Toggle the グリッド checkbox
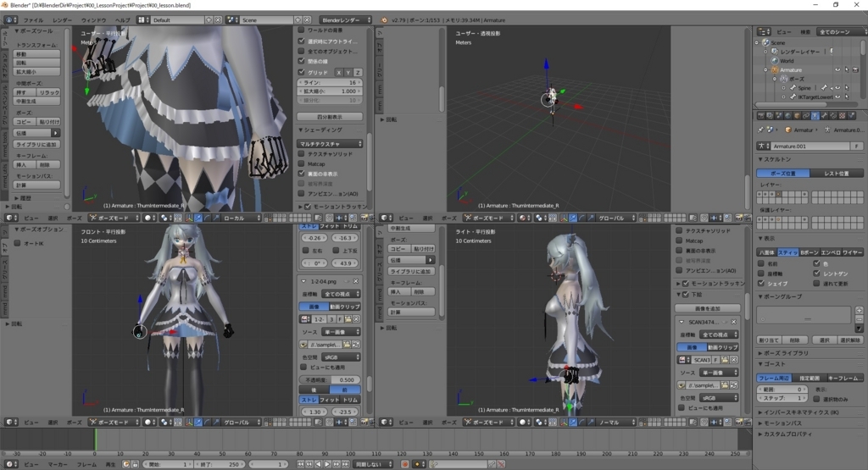 coord(302,72)
